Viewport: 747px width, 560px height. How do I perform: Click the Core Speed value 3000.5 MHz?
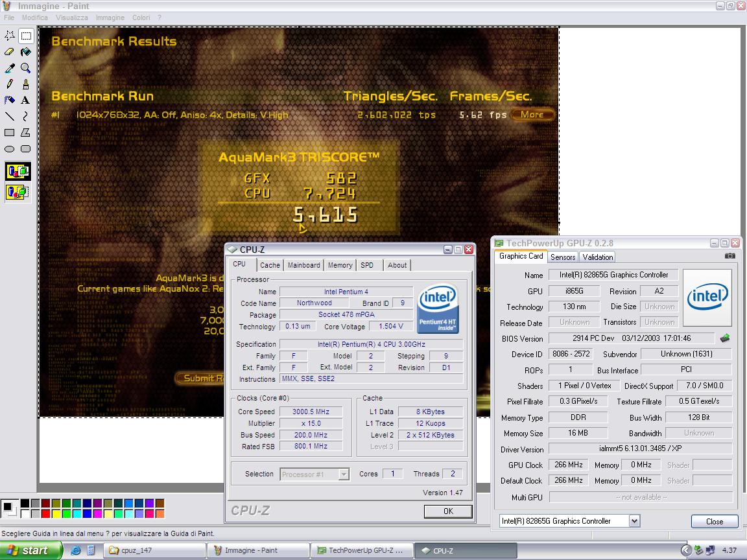point(311,412)
